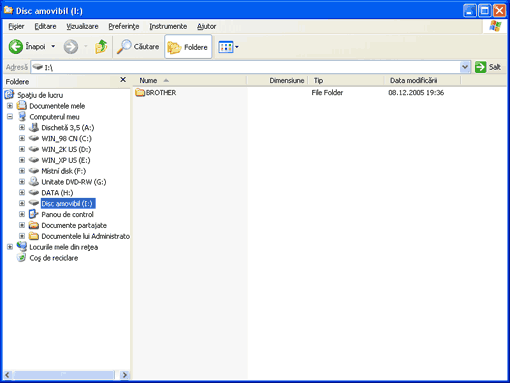The width and height of the screenshot is (510, 383).
Task: Select the WIN_2K US (D:) drive icon
Action: (x=34, y=149)
